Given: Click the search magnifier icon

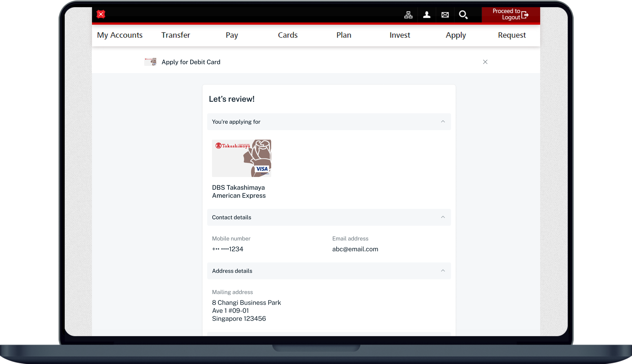Looking at the screenshot, I should pos(463,15).
